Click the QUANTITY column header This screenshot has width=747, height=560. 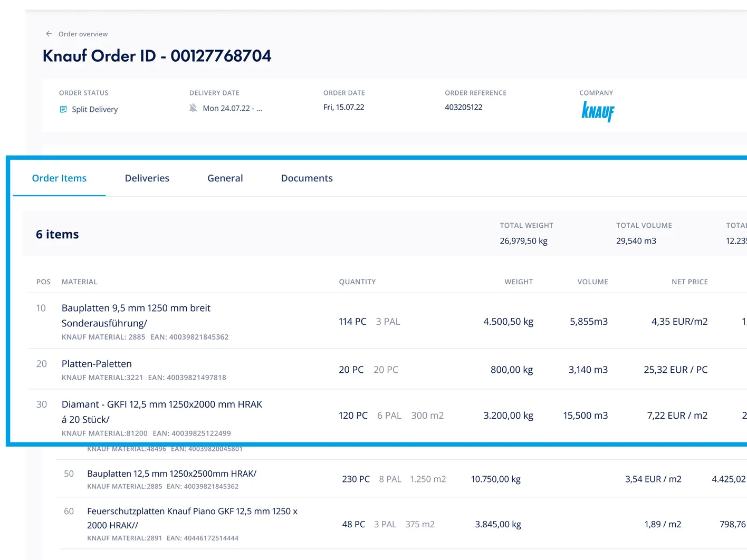[358, 282]
